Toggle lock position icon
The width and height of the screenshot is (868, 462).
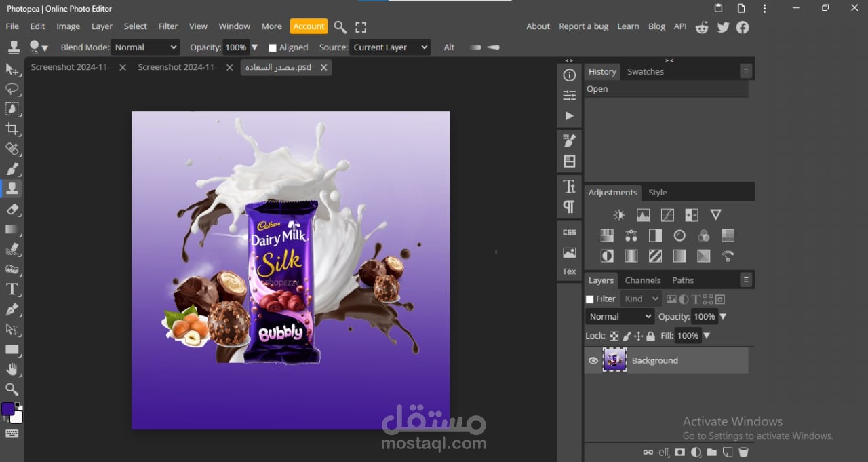click(x=638, y=336)
